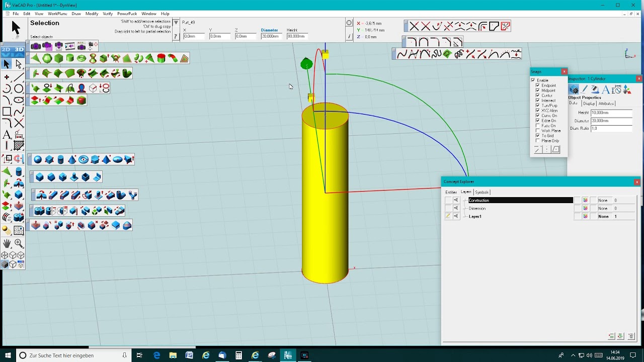Activate the Rectangle/Polygon tool

7,112
